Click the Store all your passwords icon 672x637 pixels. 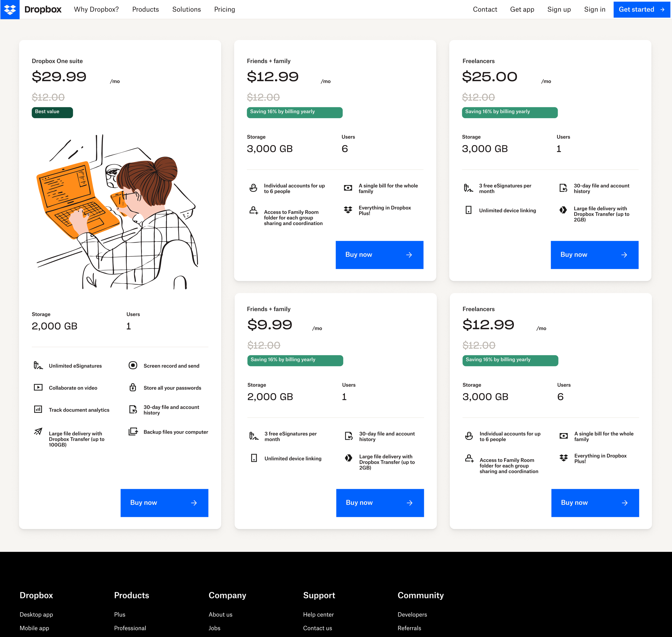(133, 387)
